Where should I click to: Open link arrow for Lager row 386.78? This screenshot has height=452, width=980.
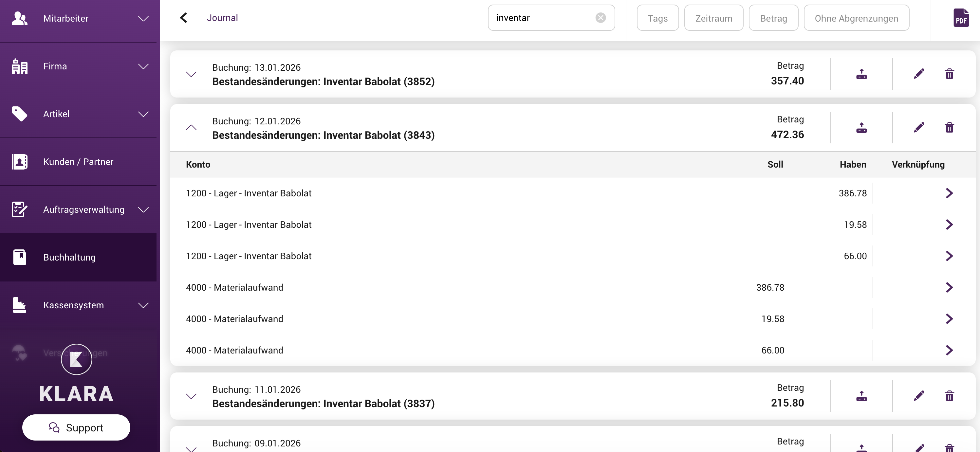click(x=949, y=193)
